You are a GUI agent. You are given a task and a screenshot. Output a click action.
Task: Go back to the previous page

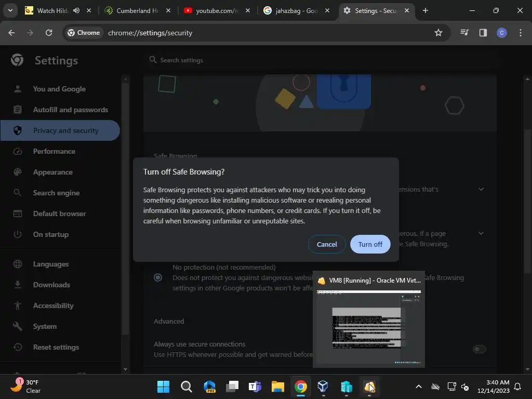pos(11,33)
